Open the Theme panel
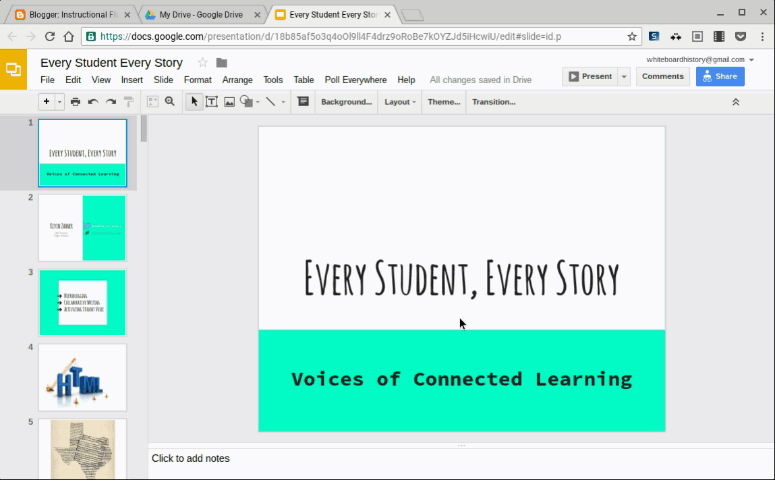The height and width of the screenshot is (480, 775). click(444, 102)
